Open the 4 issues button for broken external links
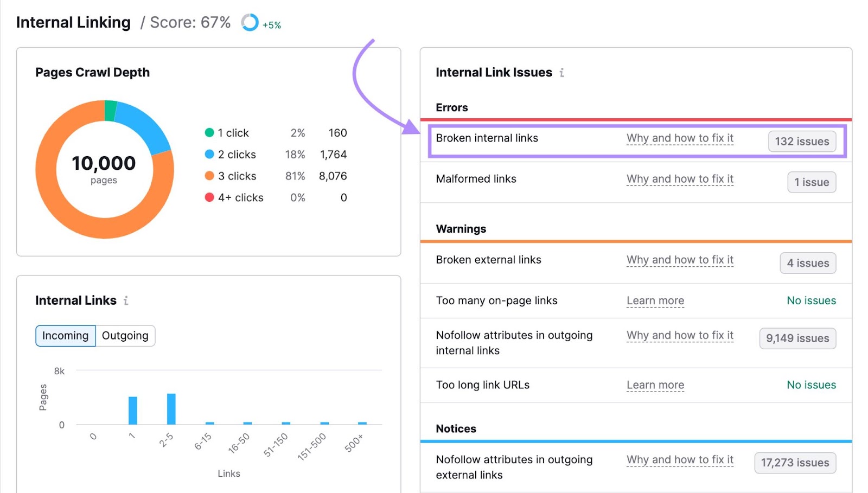868x493 pixels. coord(808,263)
